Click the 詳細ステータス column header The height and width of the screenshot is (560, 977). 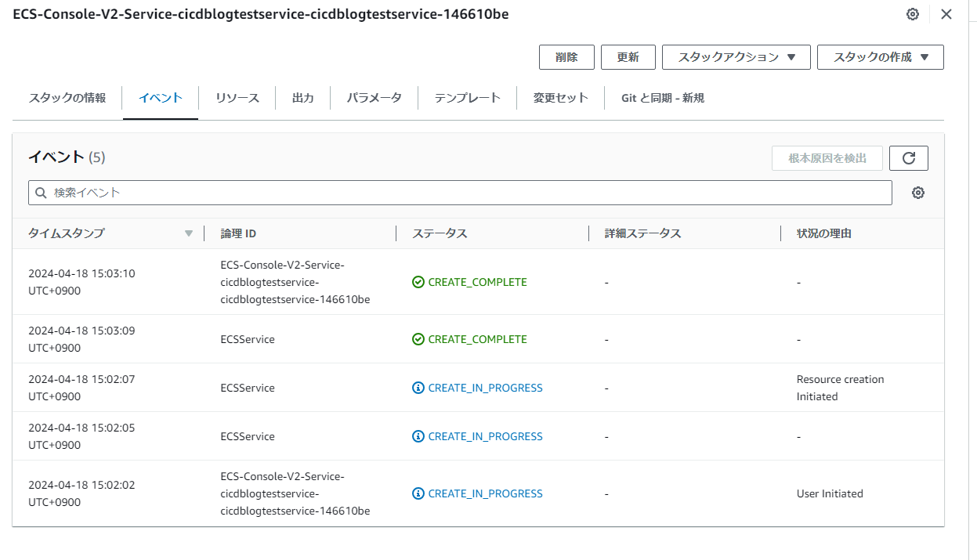[643, 233]
